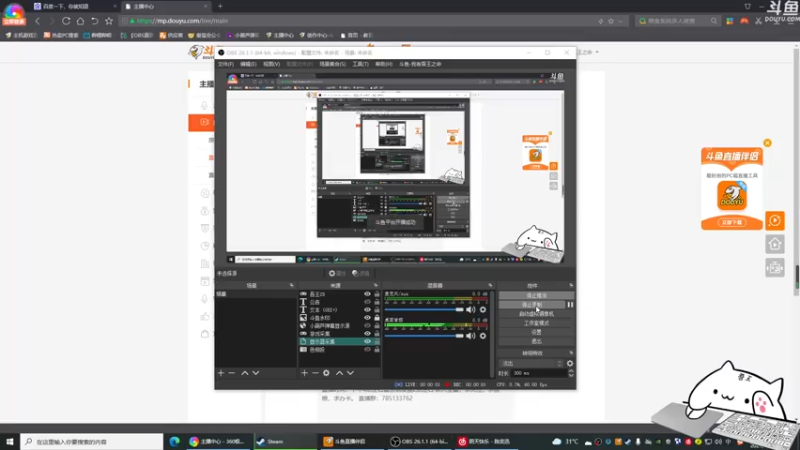Open 工具(T) menu in OBS
This screenshot has height=450, width=800.
click(x=360, y=64)
